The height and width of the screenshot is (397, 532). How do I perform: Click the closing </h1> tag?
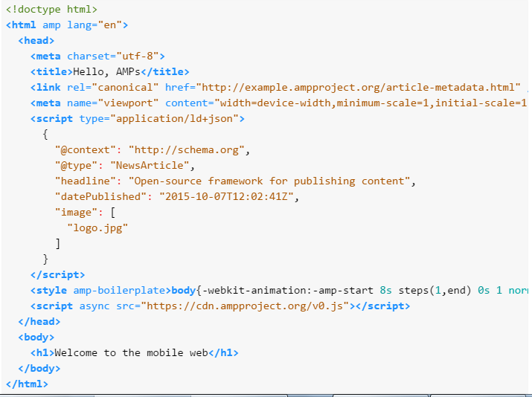(224, 352)
